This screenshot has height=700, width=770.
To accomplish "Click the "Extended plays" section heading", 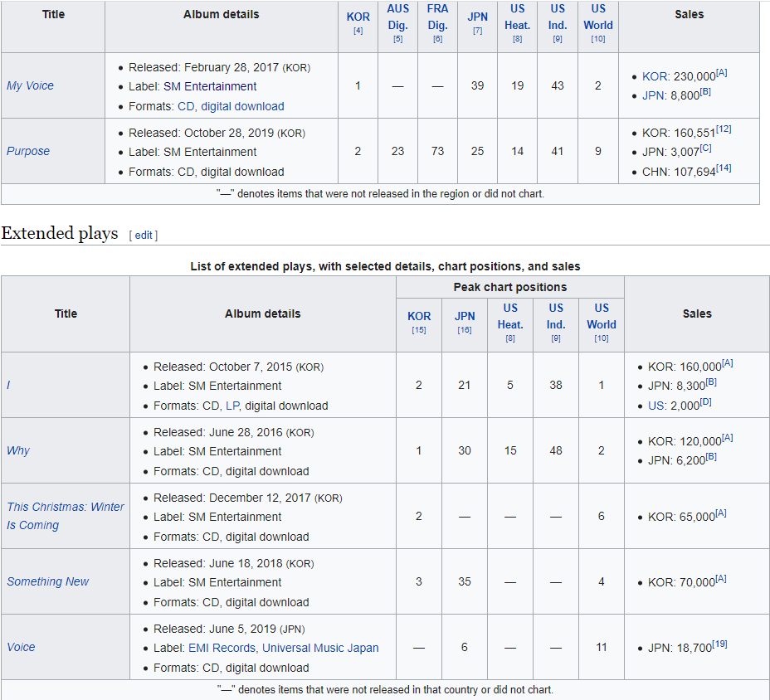I will [60, 233].
